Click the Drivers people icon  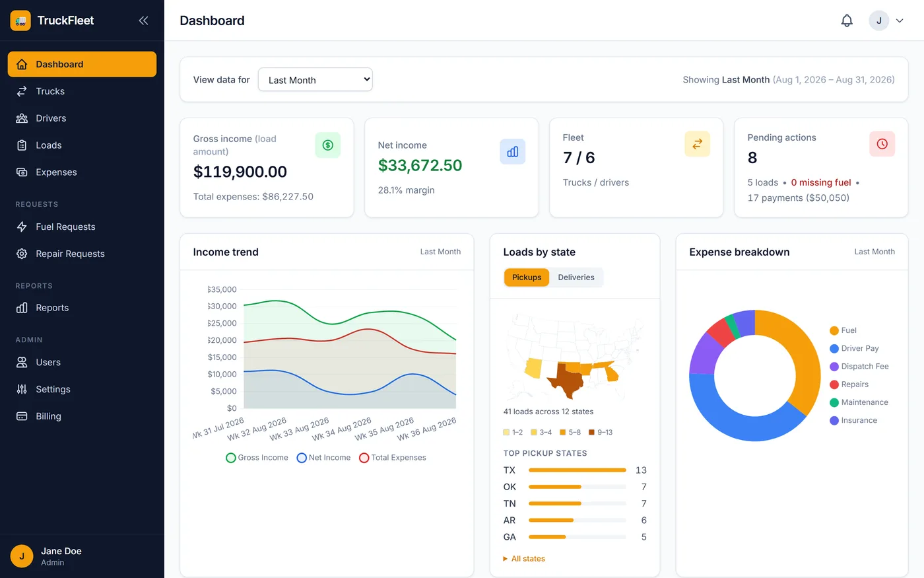22,118
